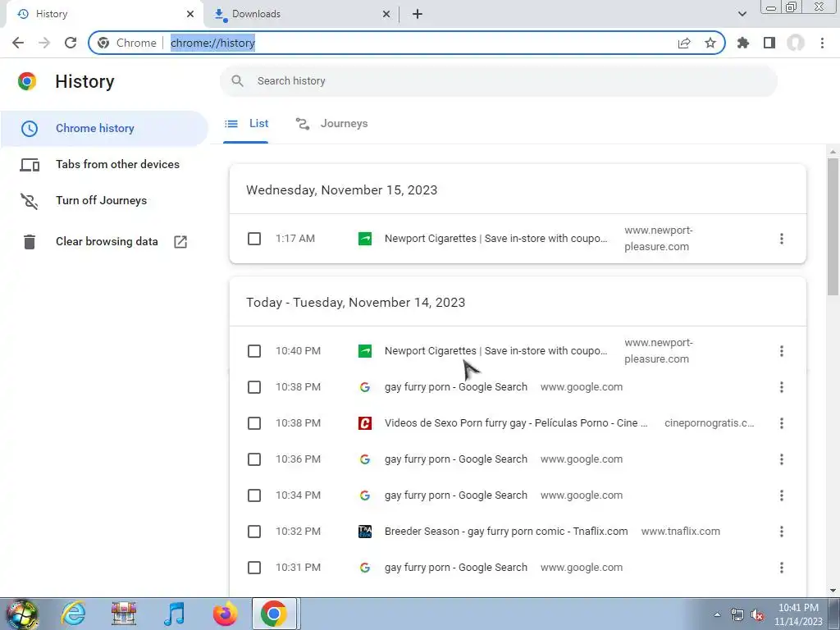Open actions menu for cinepornogratis entry

(x=782, y=423)
